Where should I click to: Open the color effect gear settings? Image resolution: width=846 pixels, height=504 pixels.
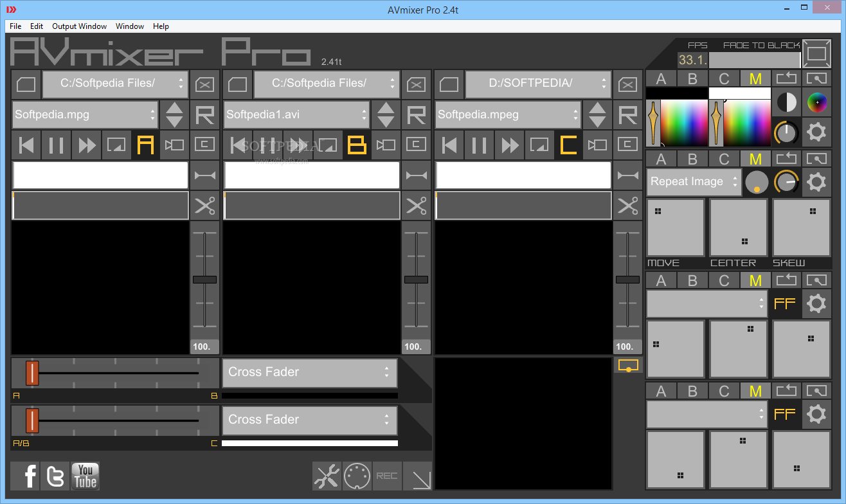click(x=816, y=132)
